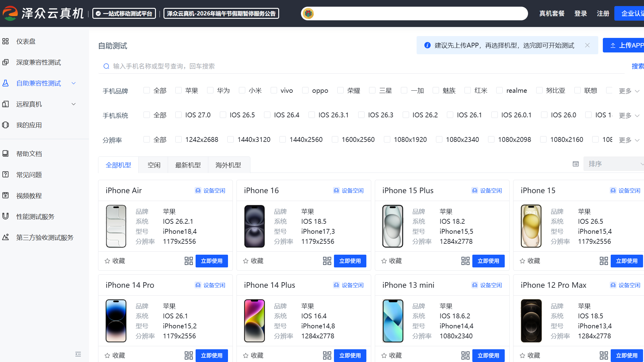Check the IOS 27.0 system checkbox
The width and height of the screenshot is (644, 362).
pos(179,115)
